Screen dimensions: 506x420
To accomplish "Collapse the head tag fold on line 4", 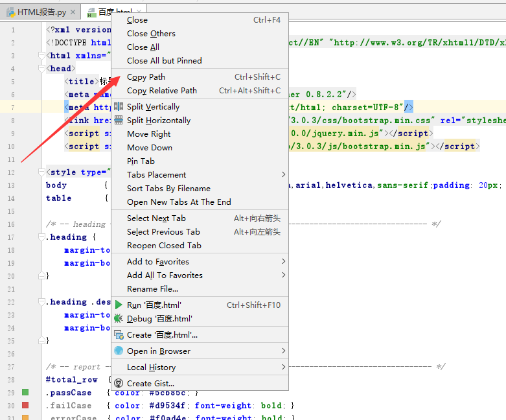I will click(41, 69).
